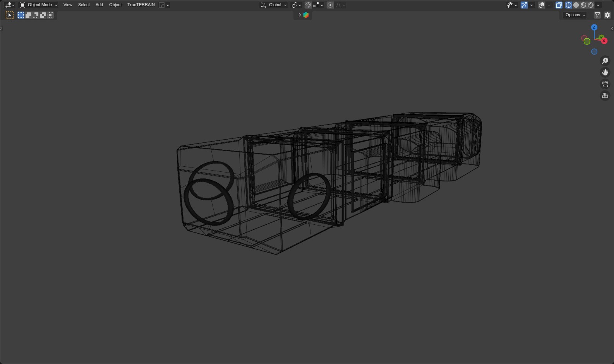Open snapping options dropdown

318,5
